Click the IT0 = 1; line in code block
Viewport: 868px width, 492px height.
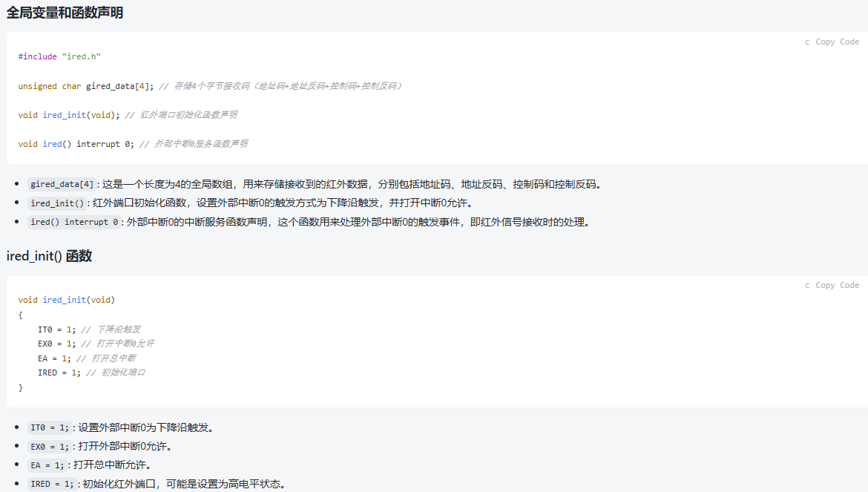coord(56,329)
